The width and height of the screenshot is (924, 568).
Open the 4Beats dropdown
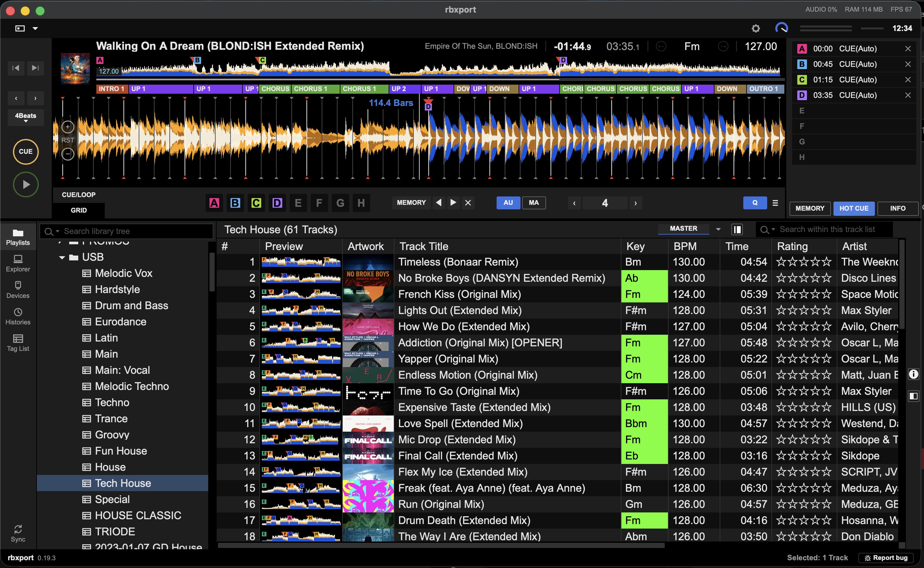coord(26,117)
